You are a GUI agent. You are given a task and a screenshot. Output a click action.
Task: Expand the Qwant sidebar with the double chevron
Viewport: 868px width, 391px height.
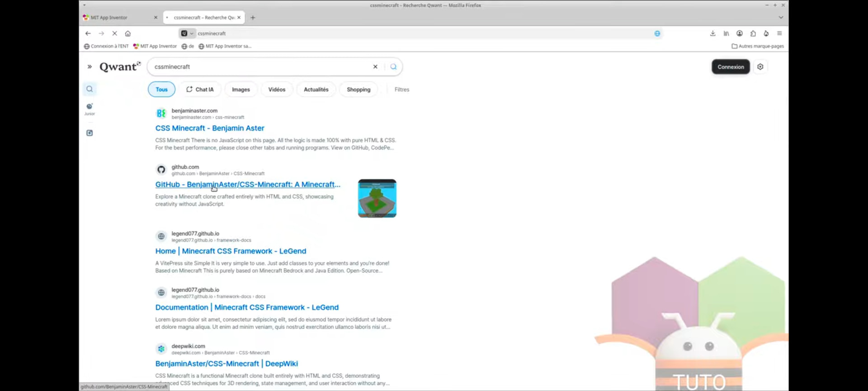pyautogui.click(x=90, y=67)
